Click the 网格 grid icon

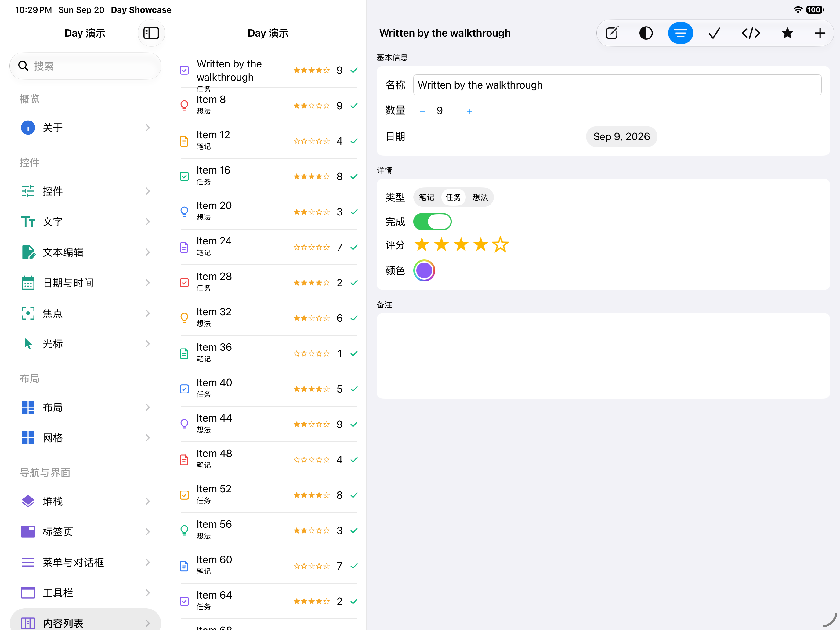tap(28, 437)
